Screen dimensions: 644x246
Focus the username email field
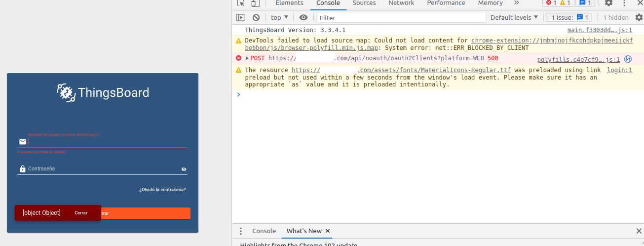coord(108,142)
